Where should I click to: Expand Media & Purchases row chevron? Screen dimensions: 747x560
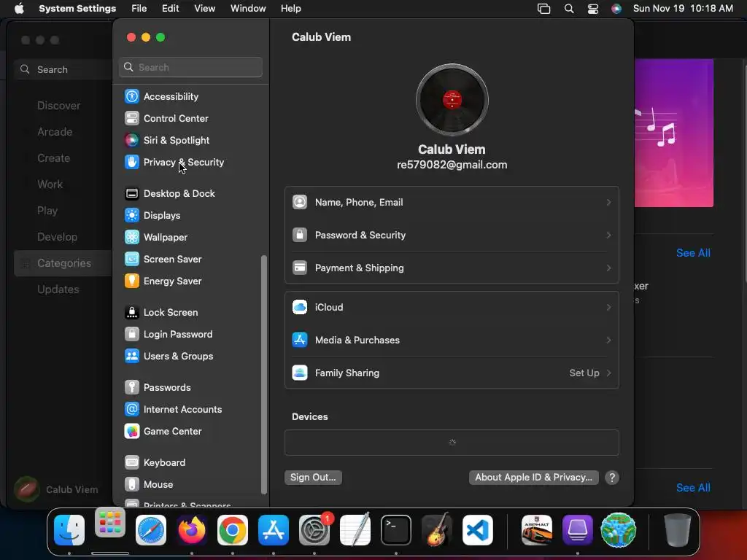click(x=609, y=341)
